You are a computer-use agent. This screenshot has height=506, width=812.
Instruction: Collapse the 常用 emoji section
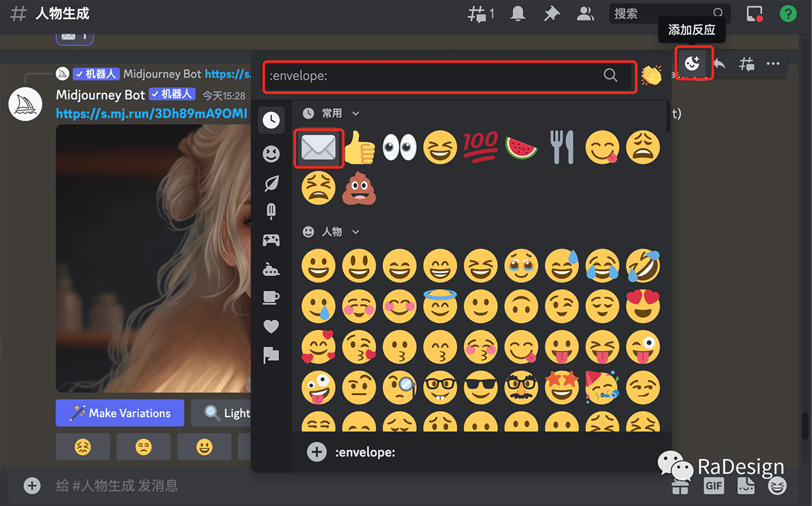[x=355, y=113]
